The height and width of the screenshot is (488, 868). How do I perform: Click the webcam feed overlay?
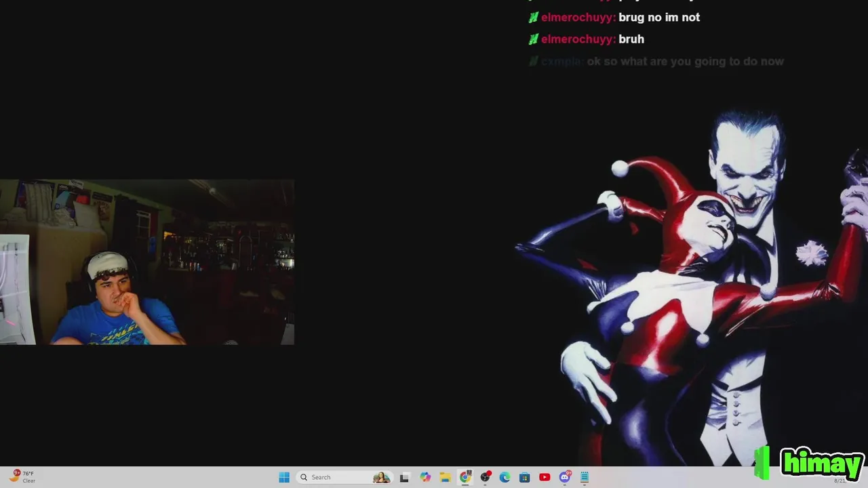coord(147,262)
